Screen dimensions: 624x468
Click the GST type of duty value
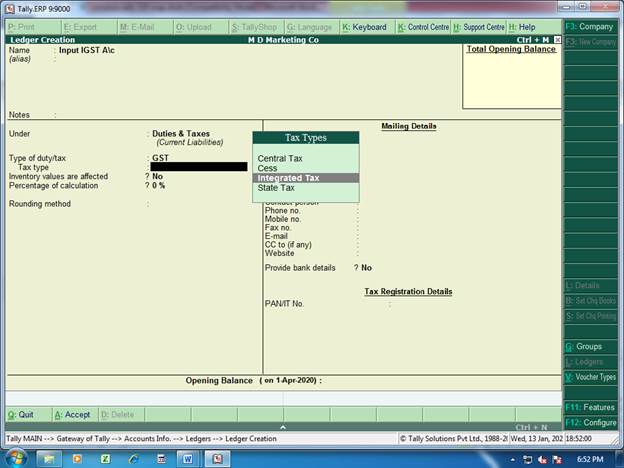coord(160,158)
